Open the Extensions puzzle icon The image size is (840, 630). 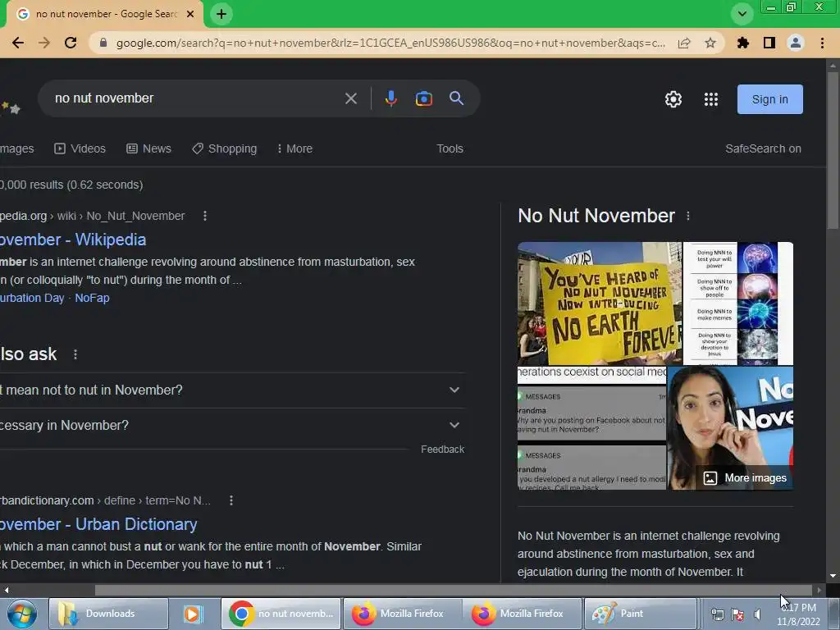[x=743, y=43]
